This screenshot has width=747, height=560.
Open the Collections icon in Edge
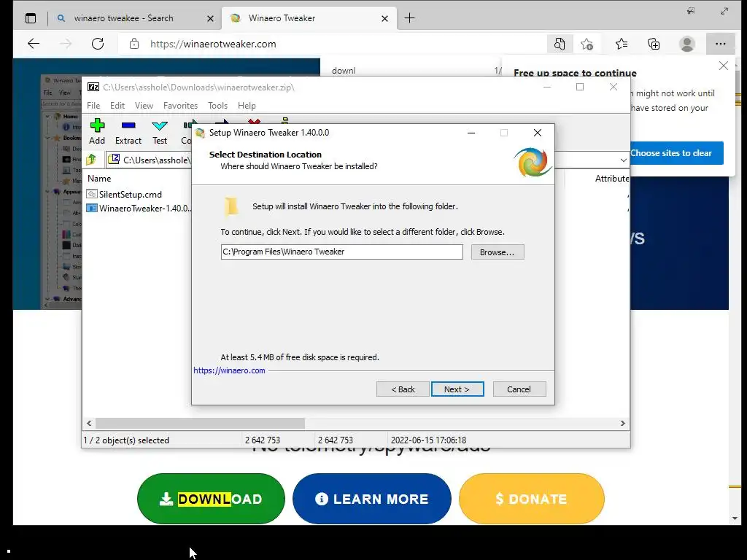[x=654, y=44]
